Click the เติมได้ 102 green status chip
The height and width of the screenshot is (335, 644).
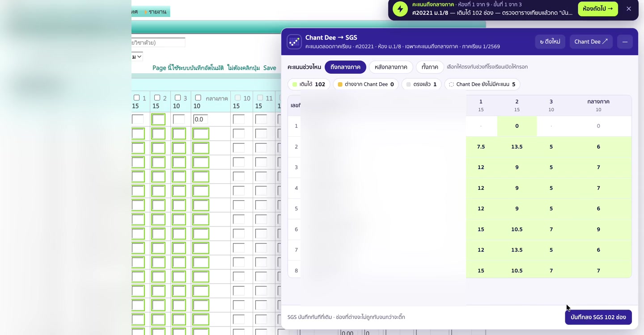(309, 84)
